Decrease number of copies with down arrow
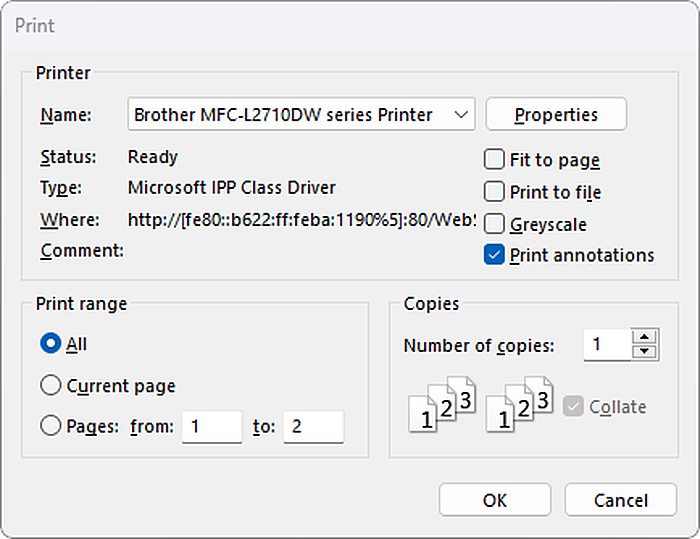The image size is (700, 539). click(644, 352)
